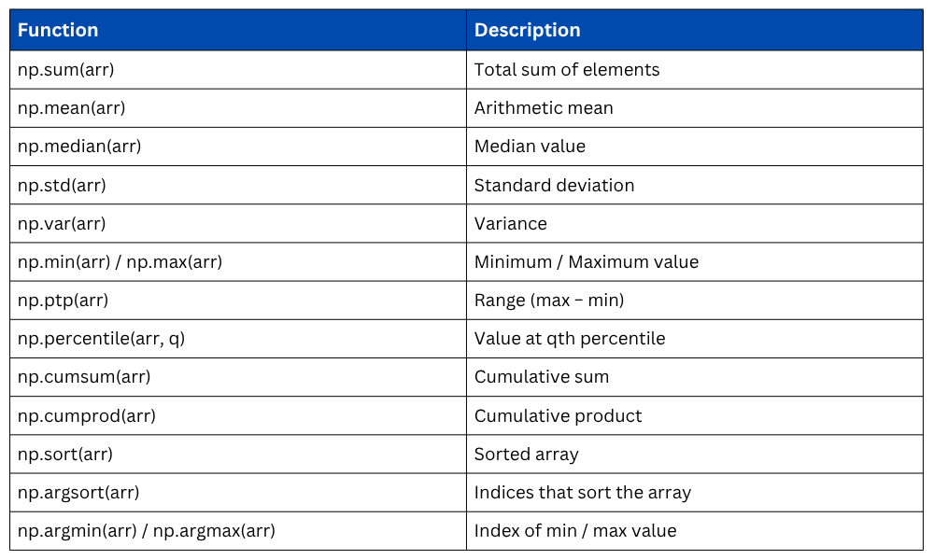The width and height of the screenshot is (934, 560).
Task: Click the np.sort(arr) cell
Action: pos(65,455)
